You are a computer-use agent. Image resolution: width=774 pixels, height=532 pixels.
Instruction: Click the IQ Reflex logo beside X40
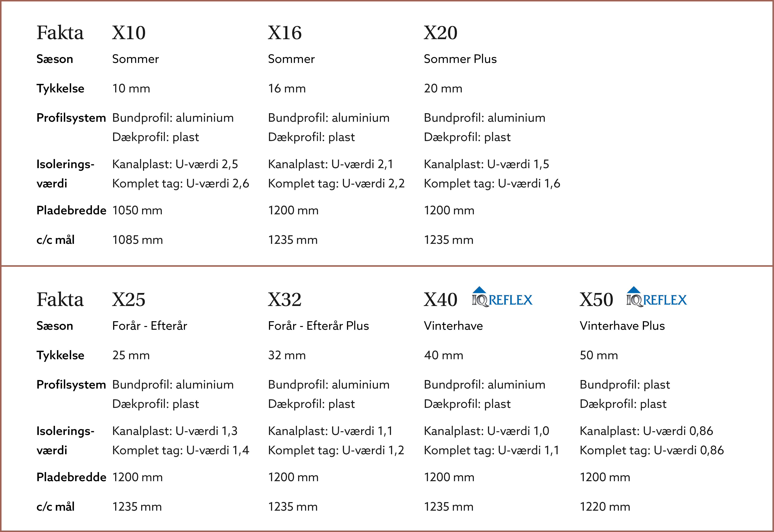(x=502, y=297)
